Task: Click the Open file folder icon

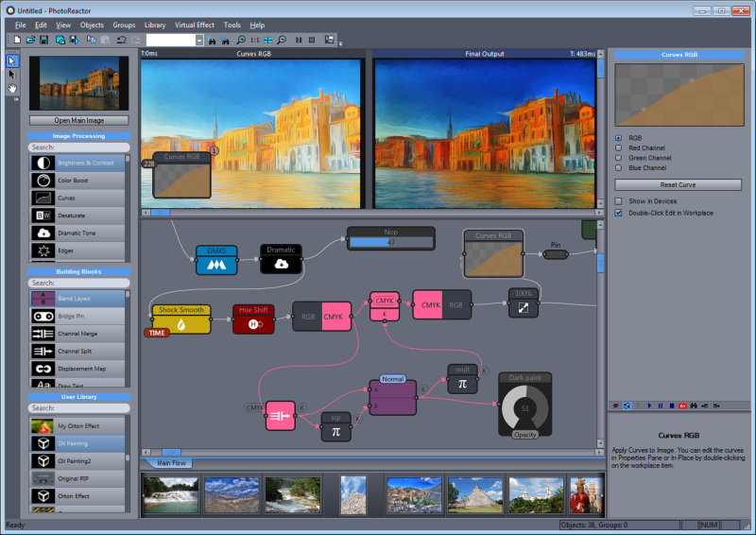Action: [x=30, y=40]
